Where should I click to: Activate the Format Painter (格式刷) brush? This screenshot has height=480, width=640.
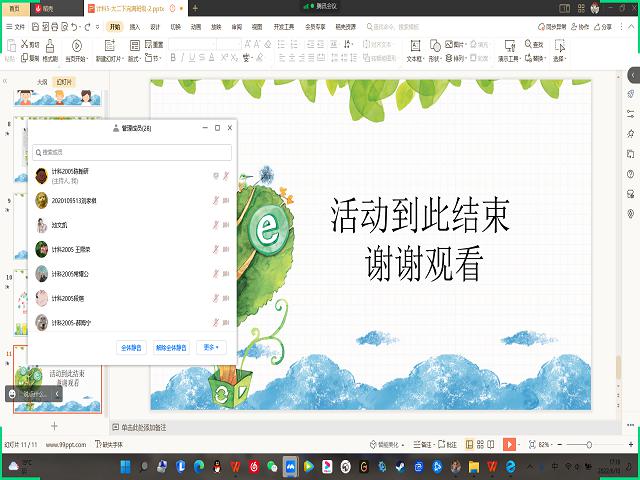(x=50, y=51)
